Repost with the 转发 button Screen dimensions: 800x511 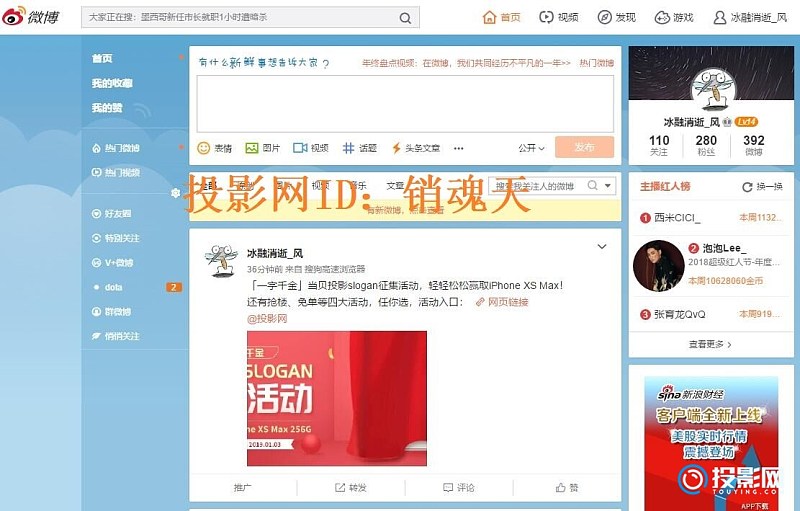click(351, 488)
